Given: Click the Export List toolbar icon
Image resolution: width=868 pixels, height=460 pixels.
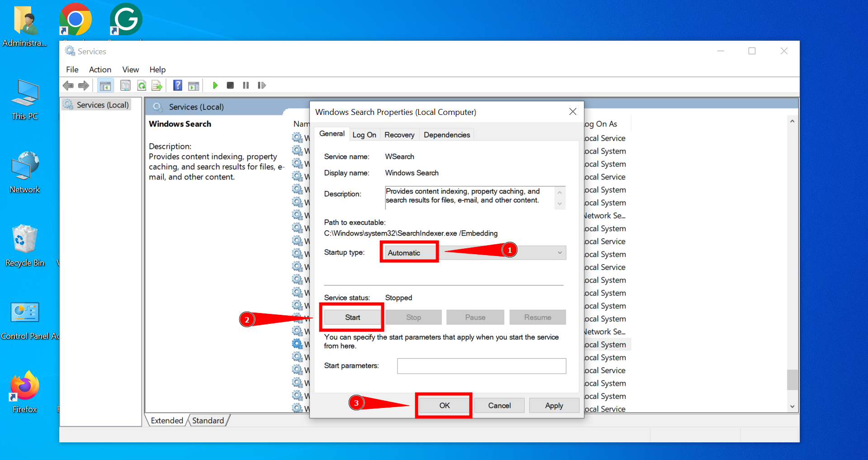Looking at the screenshot, I should [157, 85].
